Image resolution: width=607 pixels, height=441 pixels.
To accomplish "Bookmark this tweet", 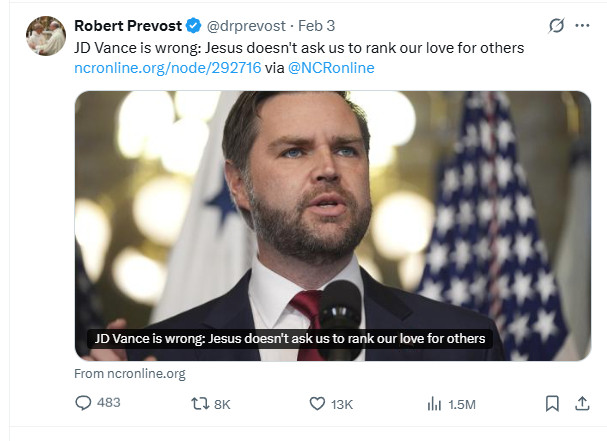I will click(552, 404).
